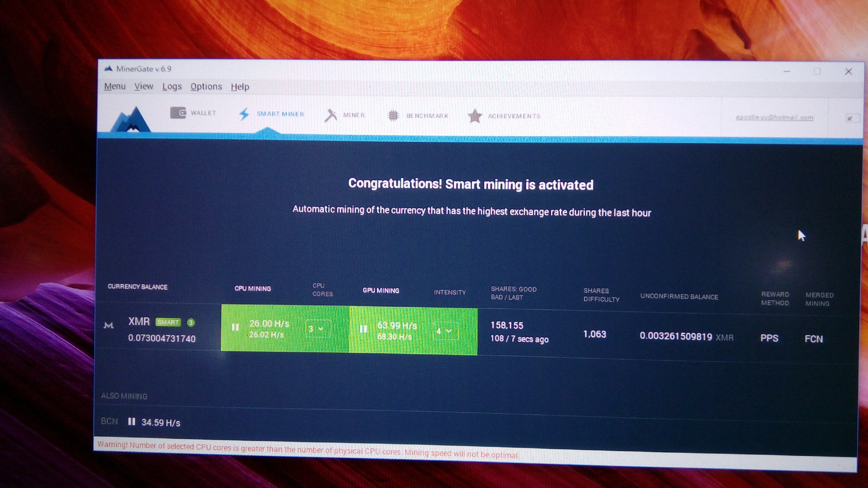Click the apostle-yu@hotmail.com account link

[774, 117]
